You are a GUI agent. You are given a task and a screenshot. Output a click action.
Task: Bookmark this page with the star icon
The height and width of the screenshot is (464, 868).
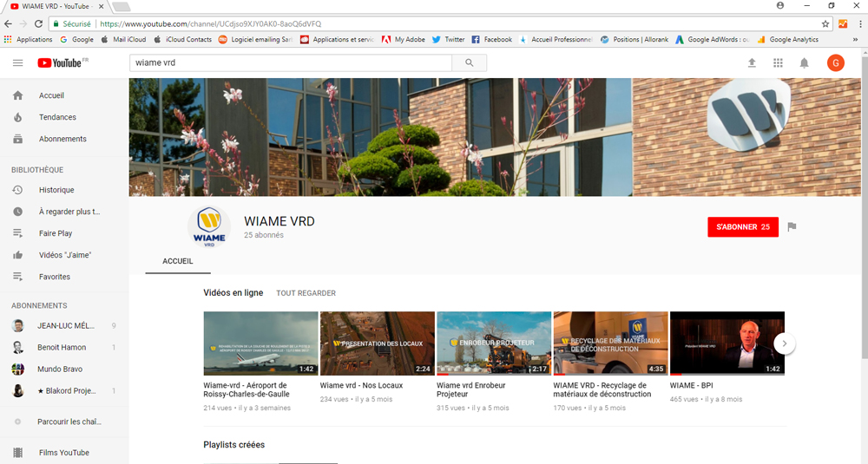(x=825, y=23)
